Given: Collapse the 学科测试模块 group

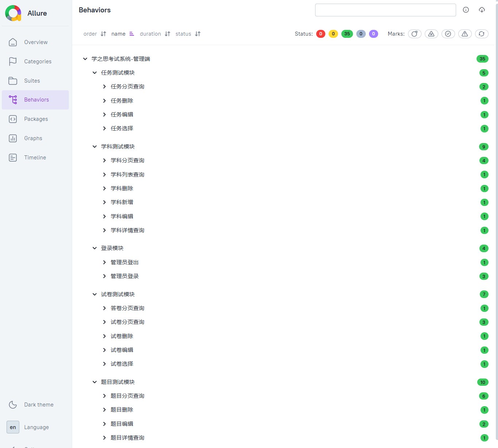Looking at the screenshot, I should click(x=95, y=147).
